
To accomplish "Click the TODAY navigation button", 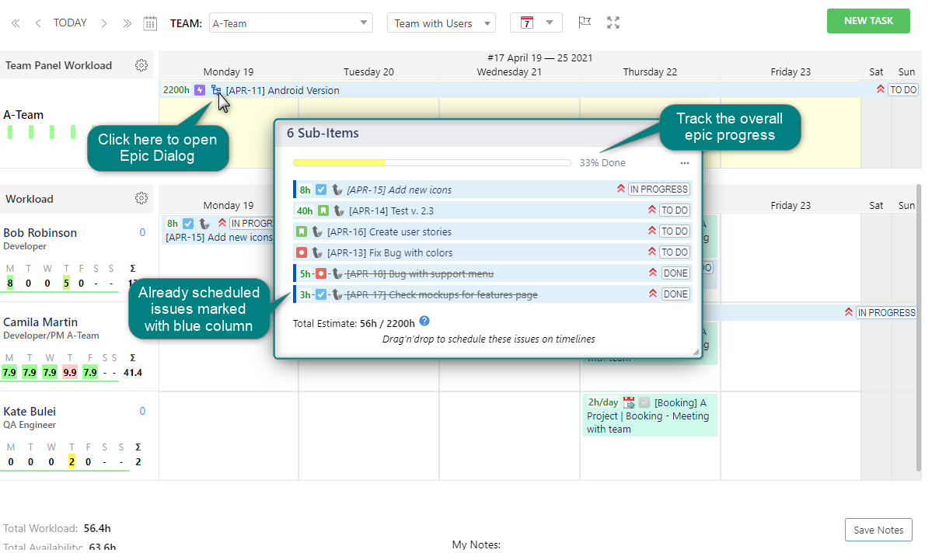I will point(69,23).
